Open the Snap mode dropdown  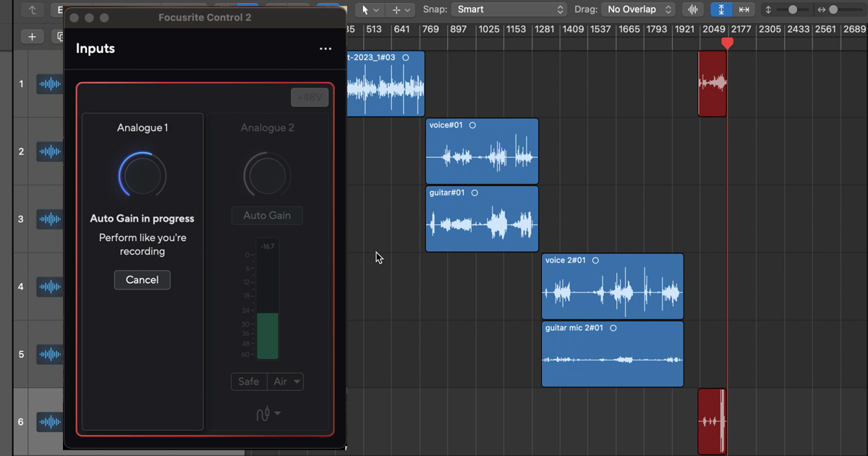(509, 9)
